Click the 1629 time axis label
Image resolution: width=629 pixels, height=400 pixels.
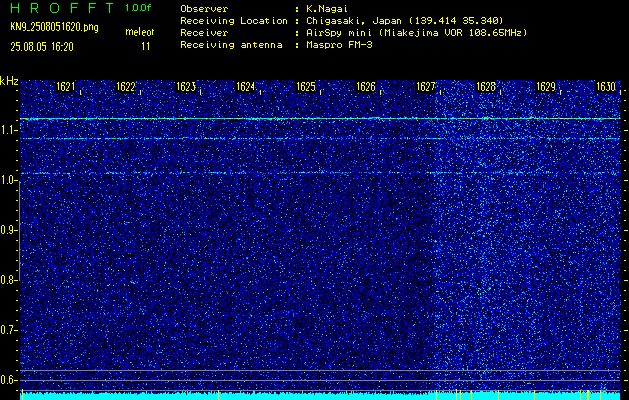tap(546, 87)
